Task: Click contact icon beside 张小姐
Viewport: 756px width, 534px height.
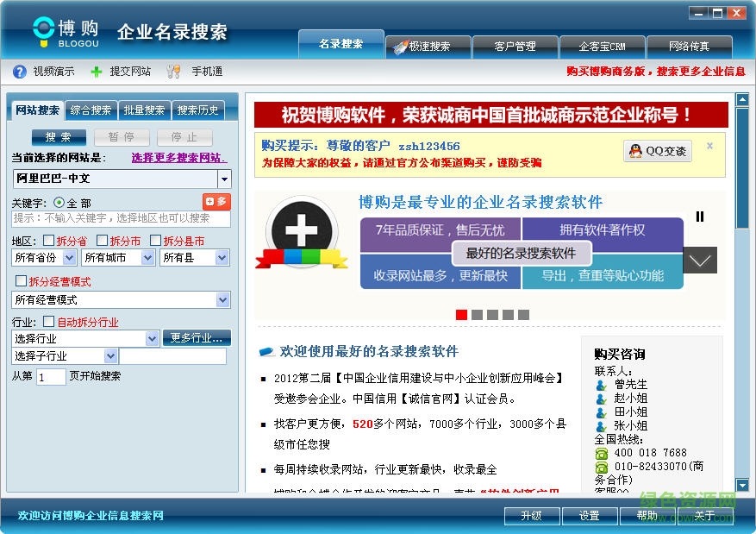Action: pyautogui.click(x=601, y=426)
